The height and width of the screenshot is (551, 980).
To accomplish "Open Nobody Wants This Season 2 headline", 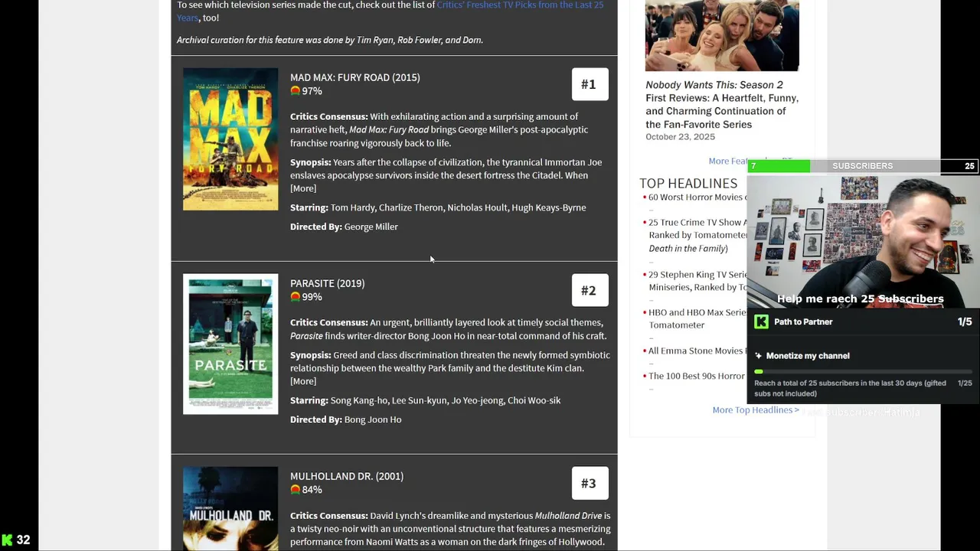I will 722,105.
